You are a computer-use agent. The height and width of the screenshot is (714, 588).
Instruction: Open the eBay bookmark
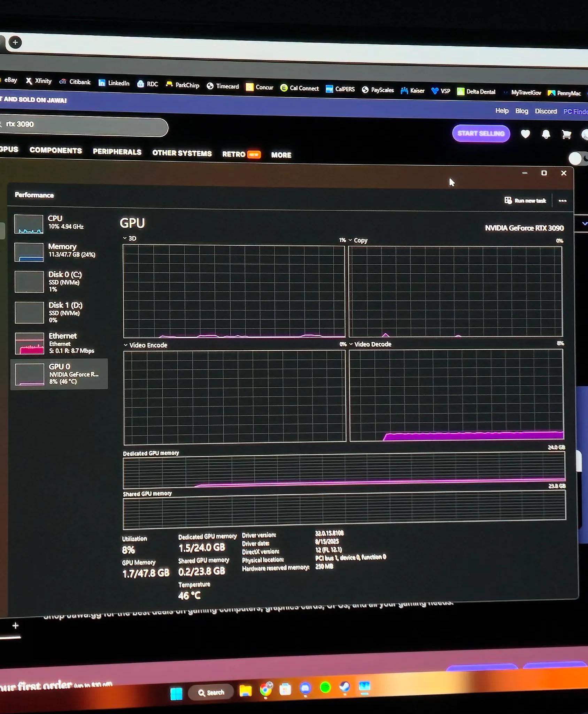click(10, 80)
